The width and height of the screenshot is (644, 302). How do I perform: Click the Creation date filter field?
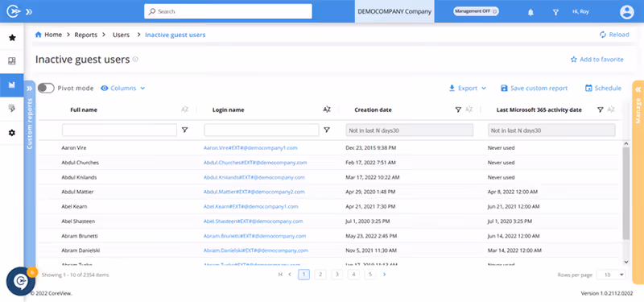pyautogui.click(x=410, y=130)
